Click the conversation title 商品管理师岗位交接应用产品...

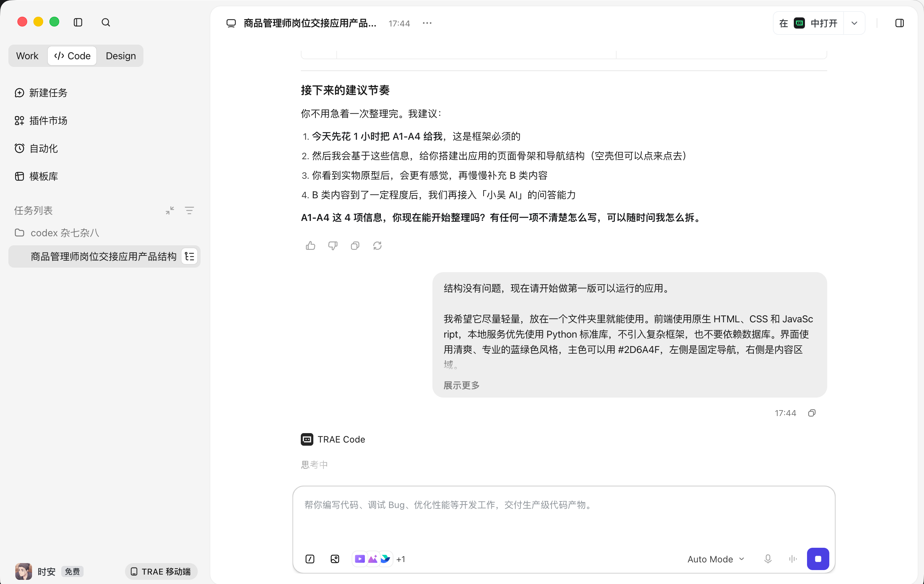(310, 23)
